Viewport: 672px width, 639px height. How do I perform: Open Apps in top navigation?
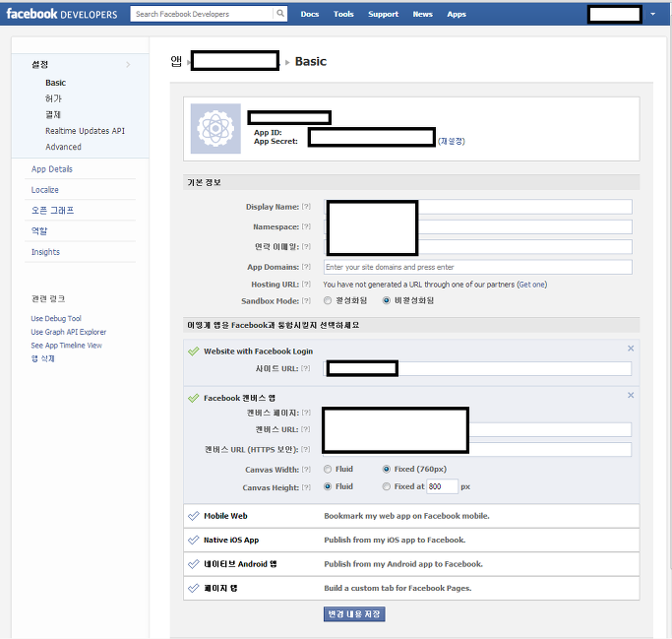(x=457, y=14)
